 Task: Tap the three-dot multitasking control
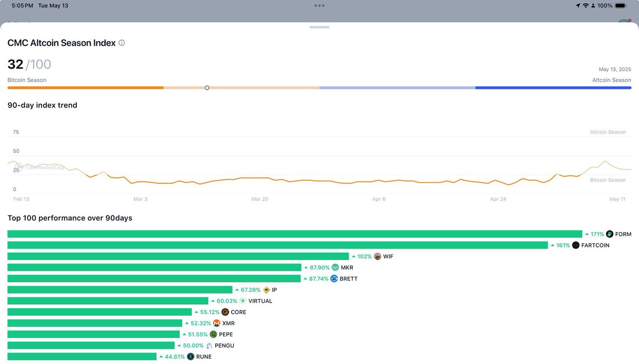[319, 5]
